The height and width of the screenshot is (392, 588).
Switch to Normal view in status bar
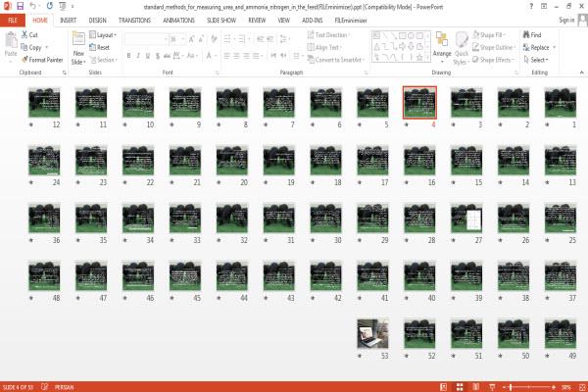(443, 387)
